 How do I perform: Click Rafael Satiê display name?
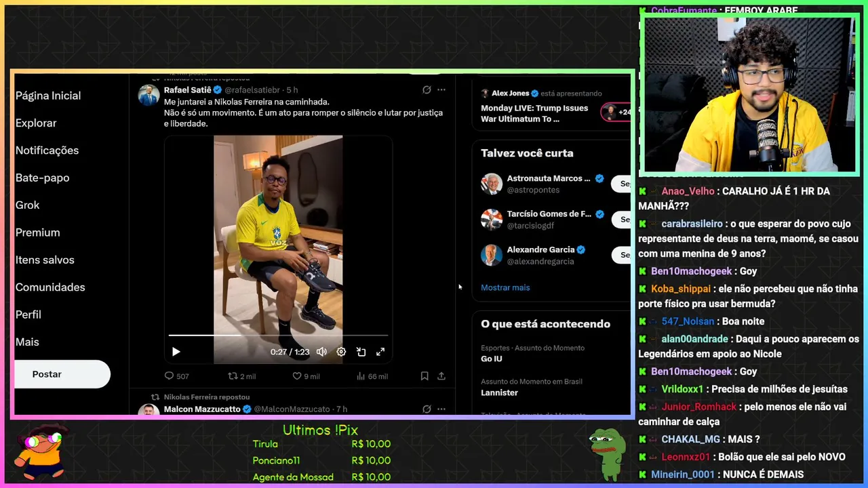tap(188, 89)
